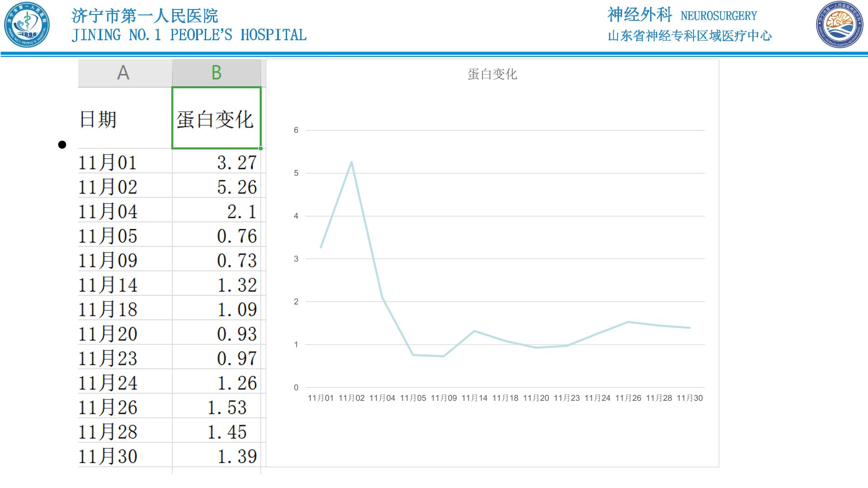Select date cell 11月23
Screen dimensions: 868x488
click(x=125, y=357)
